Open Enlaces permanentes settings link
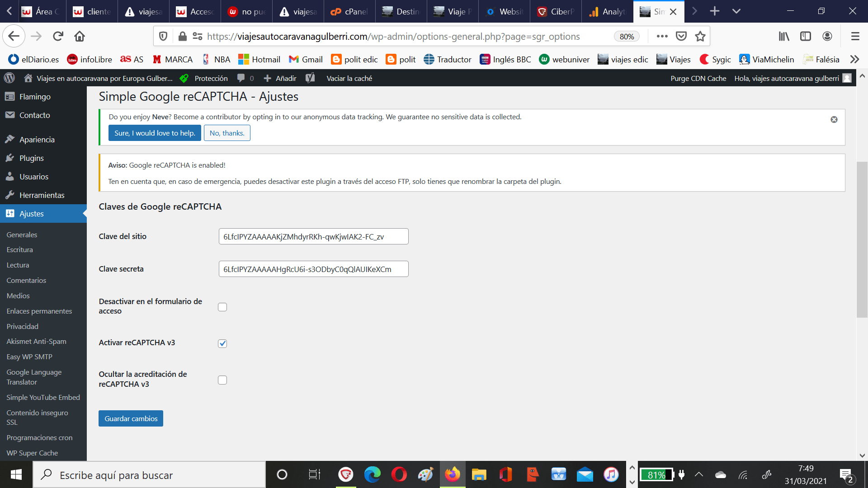 (x=39, y=311)
